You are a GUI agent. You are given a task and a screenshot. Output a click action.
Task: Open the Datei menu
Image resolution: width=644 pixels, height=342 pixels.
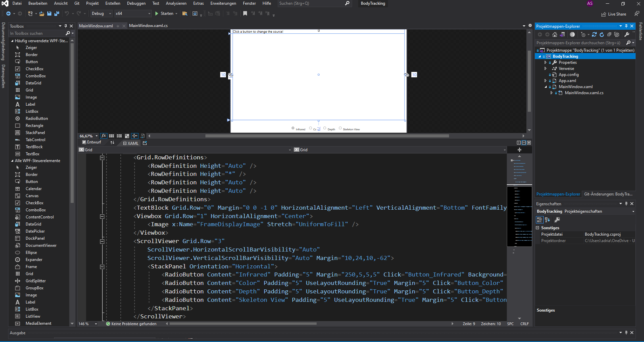(17, 3)
